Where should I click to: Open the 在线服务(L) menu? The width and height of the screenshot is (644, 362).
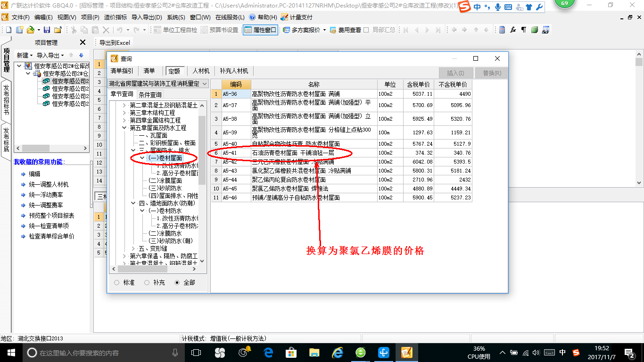click(230, 17)
